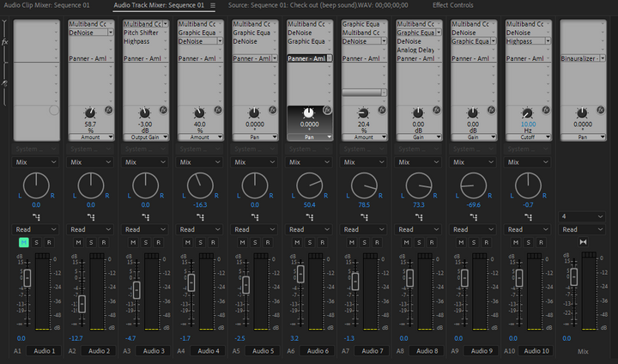Open the Effect Controls tab

point(453,5)
